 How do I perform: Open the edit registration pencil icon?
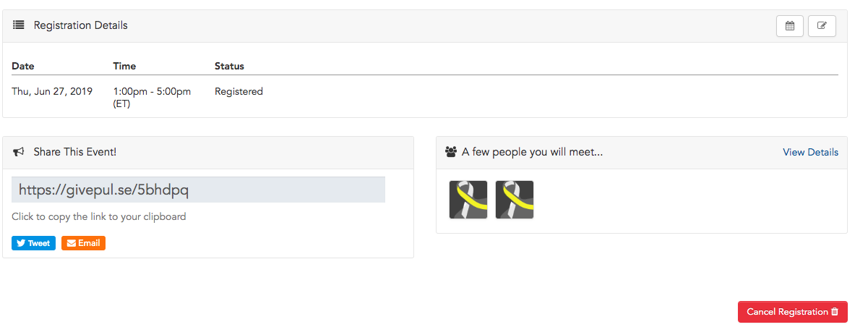point(822,26)
